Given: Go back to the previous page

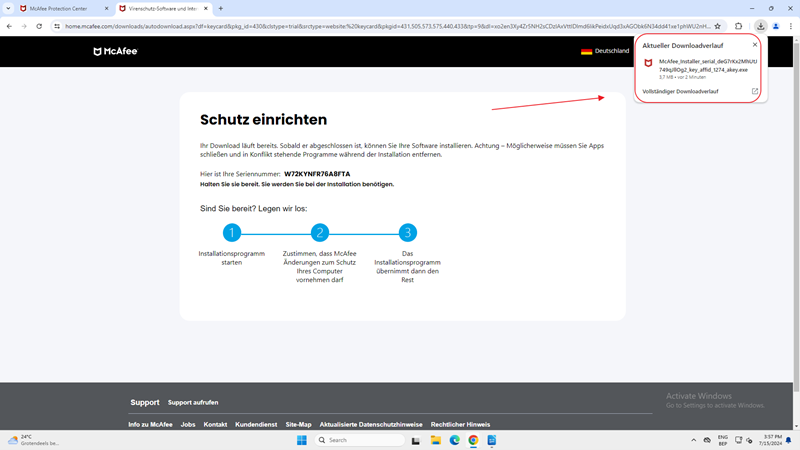Looking at the screenshot, I should [9, 27].
